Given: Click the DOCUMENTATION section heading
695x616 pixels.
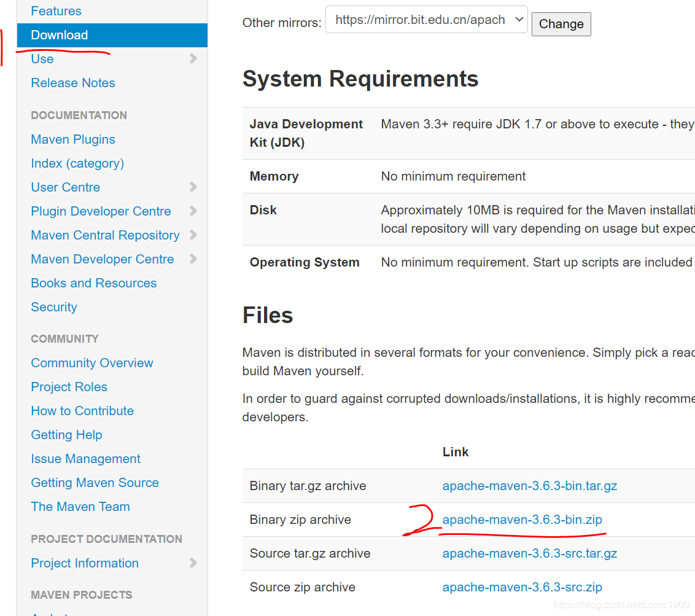Looking at the screenshot, I should pyautogui.click(x=79, y=115).
